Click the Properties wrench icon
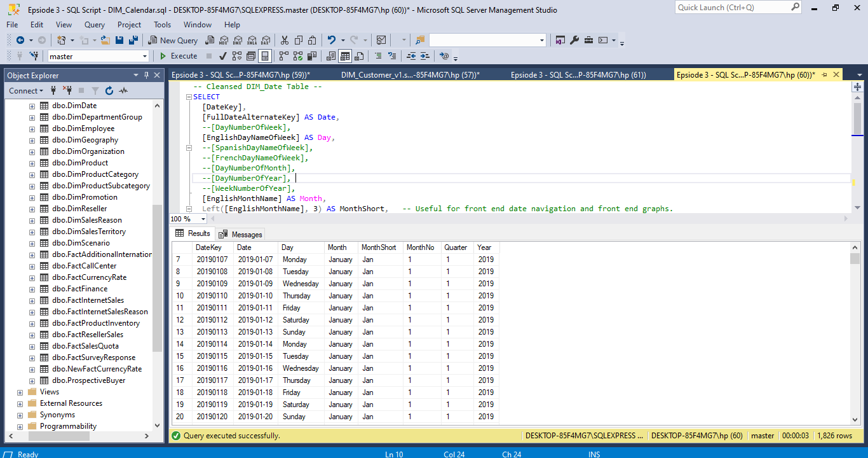868x458 pixels. pyautogui.click(x=574, y=40)
